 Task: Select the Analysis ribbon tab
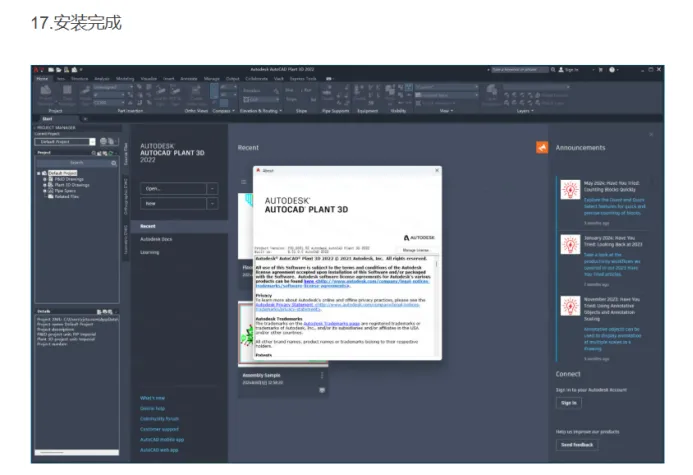click(x=102, y=79)
